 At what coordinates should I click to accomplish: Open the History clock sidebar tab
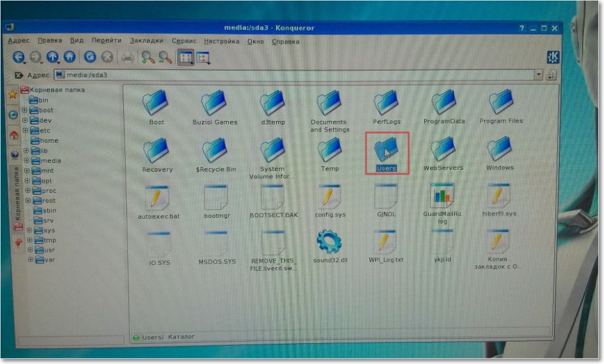tap(12, 115)
